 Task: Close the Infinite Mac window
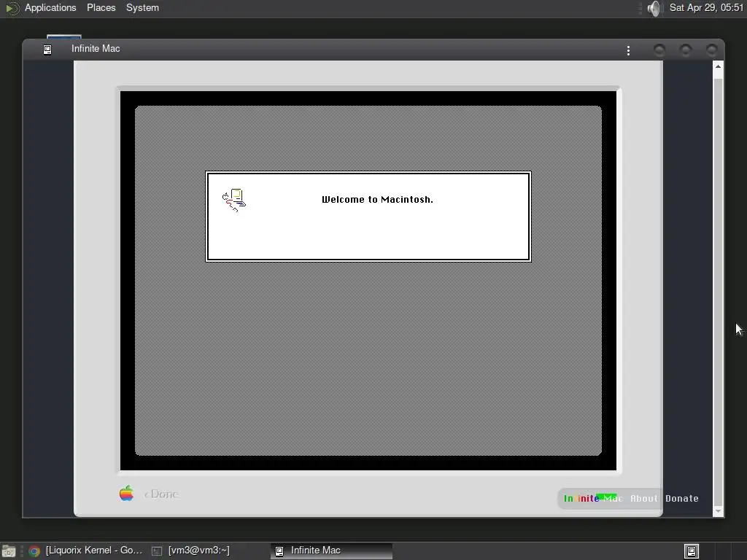(x=712, y=50)
